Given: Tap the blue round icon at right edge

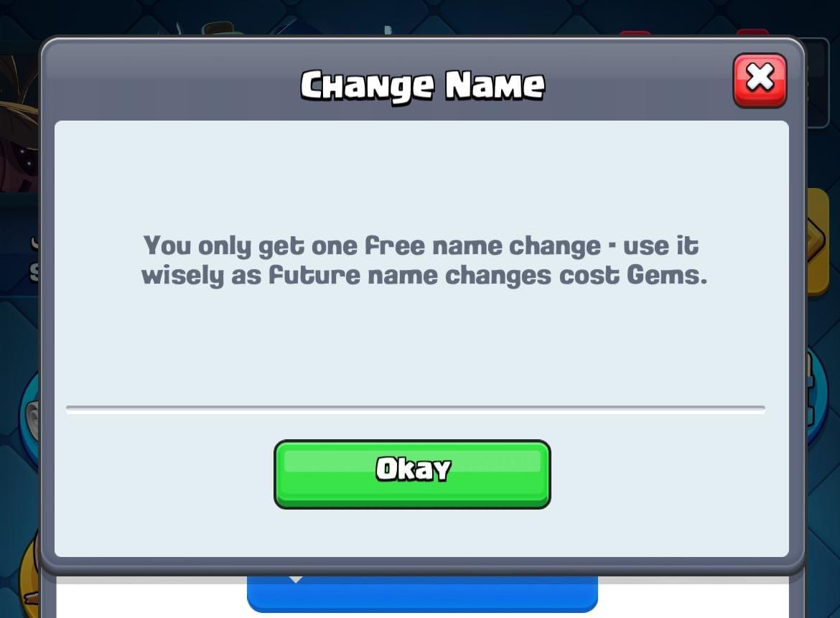Looking at the screenshot, I should (x=818, y=396).
